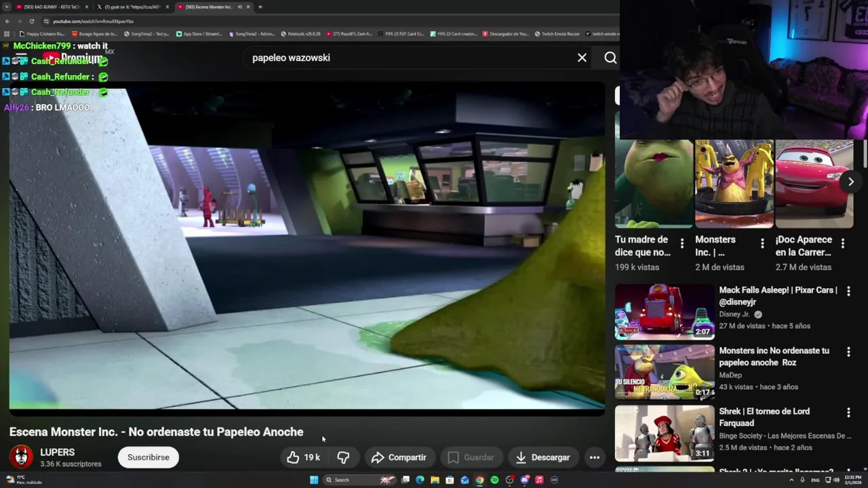Open options for 'Tu madre de dice' short

[682, 243]
